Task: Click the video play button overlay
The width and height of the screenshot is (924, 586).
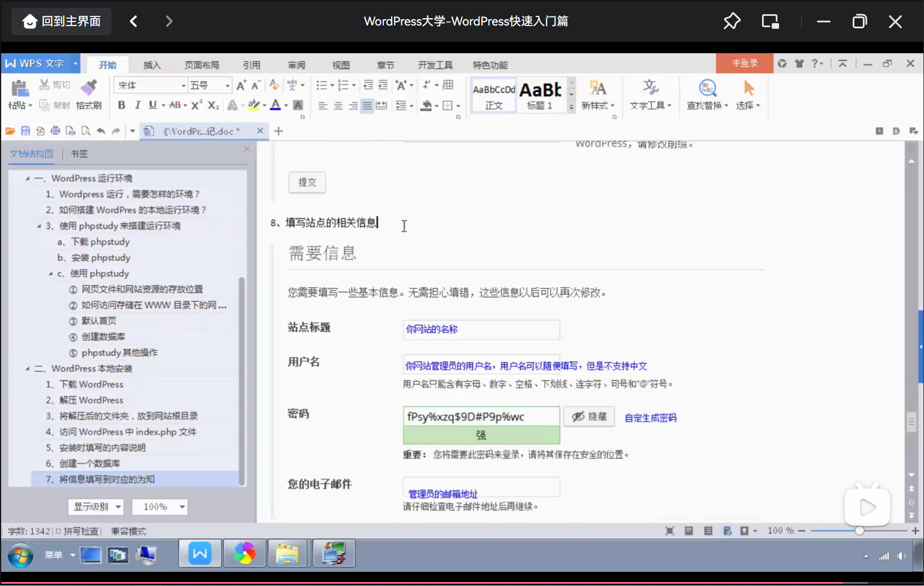Action: [x=867, y=507]
